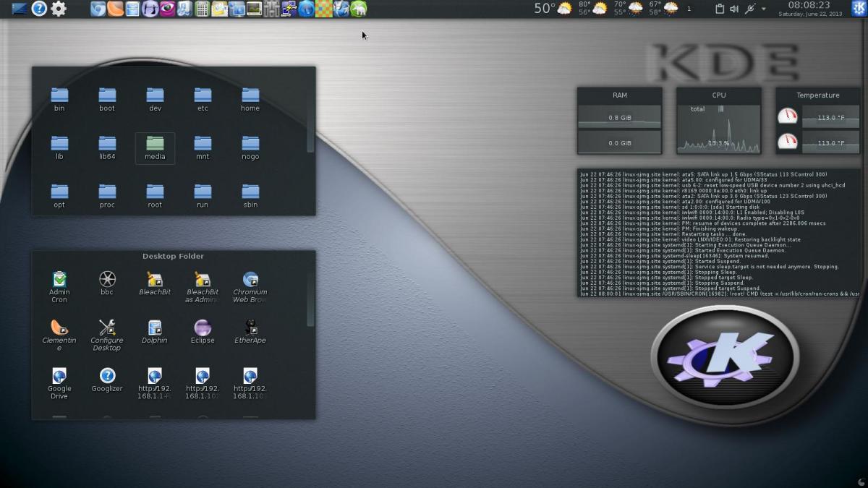
Task: Open the lib folder
Action: click(59, 148)
